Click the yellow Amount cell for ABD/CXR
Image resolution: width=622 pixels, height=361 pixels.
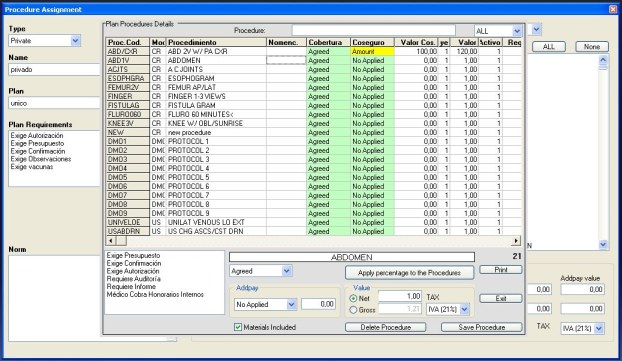pyautogui.click(x=372, y=52)
